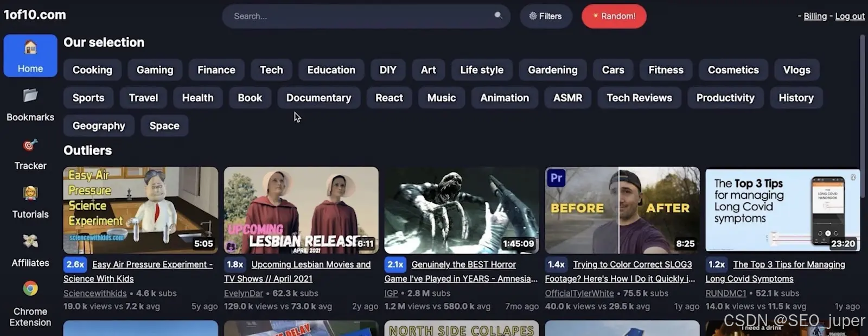Select the ASMR category chip
This screenshot has height=336, width=868.
568,98
